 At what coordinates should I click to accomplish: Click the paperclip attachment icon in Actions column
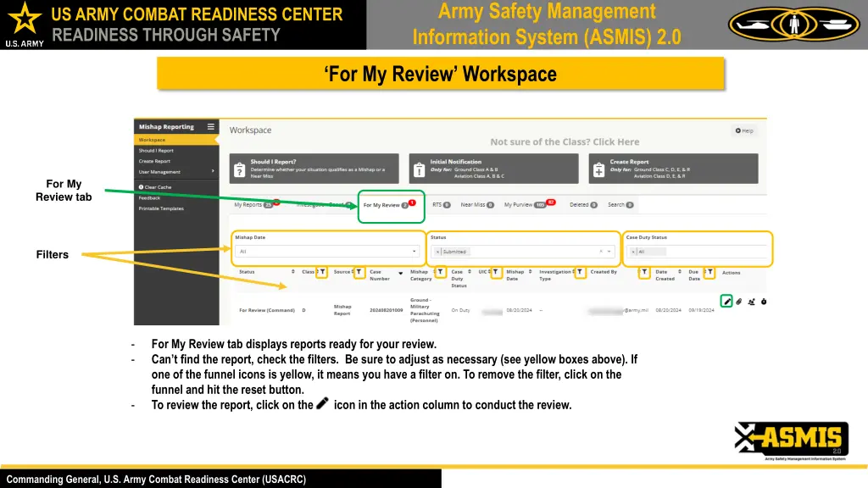point(739,301)
